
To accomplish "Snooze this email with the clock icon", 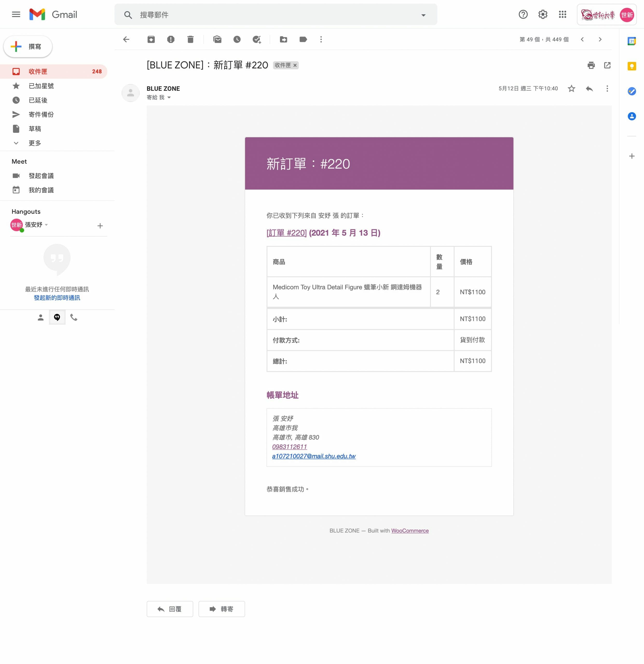I will click(237, 39).
